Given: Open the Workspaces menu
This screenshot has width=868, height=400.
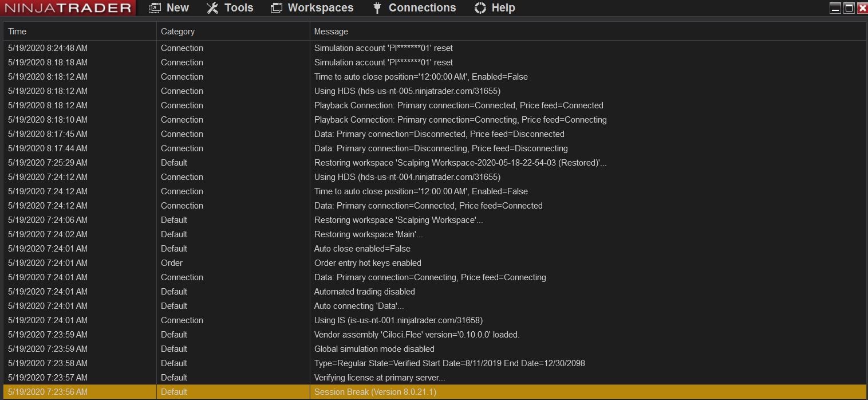Looking at the screenshot, I should point(320,8).
